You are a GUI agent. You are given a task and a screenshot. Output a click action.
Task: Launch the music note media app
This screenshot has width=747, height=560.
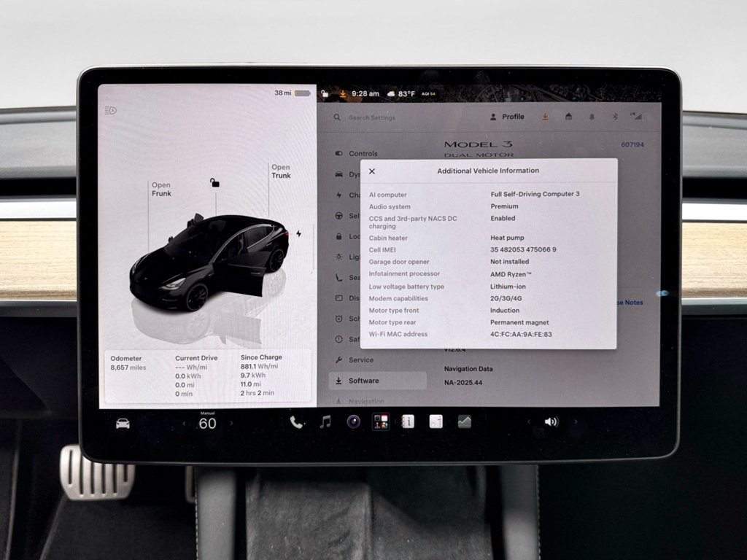[x=325, y=422]
